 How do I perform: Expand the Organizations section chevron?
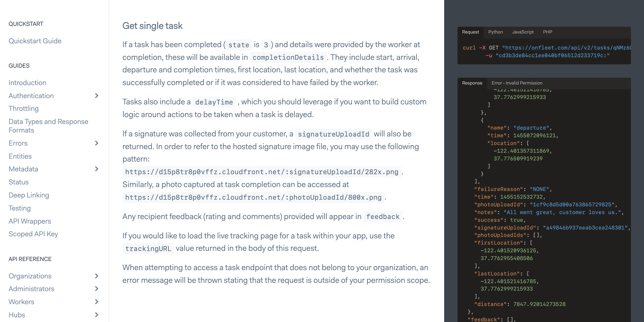pos(96,276)
